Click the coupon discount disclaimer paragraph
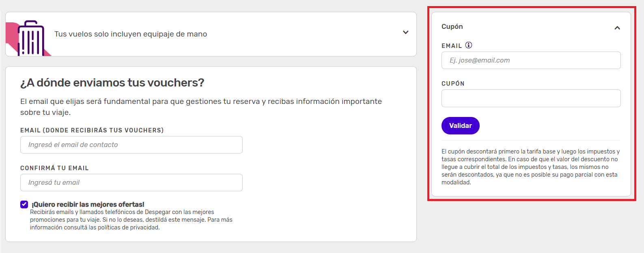Screen dimensions: 644x253 coord(530,167)
